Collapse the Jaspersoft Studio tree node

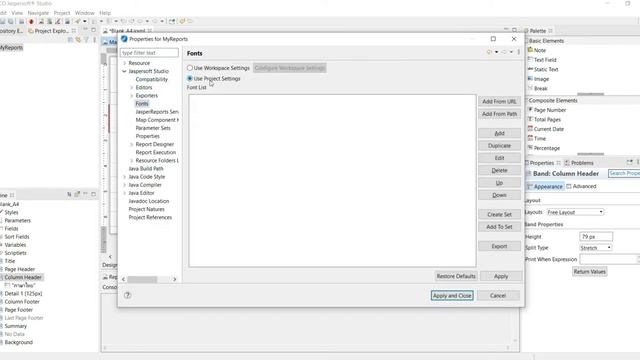coord(124,71)
